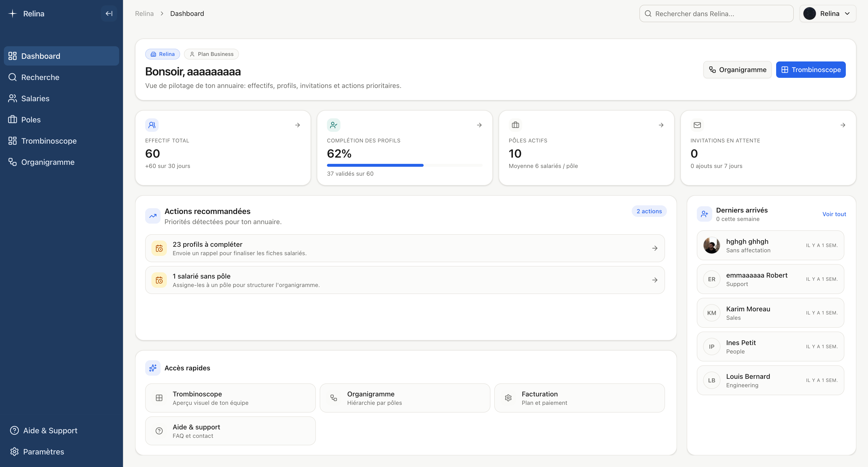Click the Relina plus logo icon
868x467 pixels.
click(x=13, y=13)
